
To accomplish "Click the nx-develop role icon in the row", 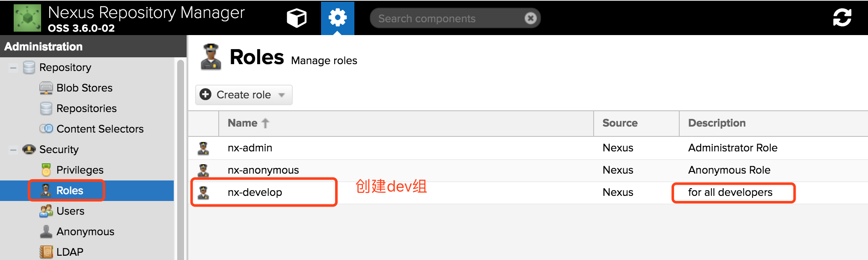I will coord(203,192).
